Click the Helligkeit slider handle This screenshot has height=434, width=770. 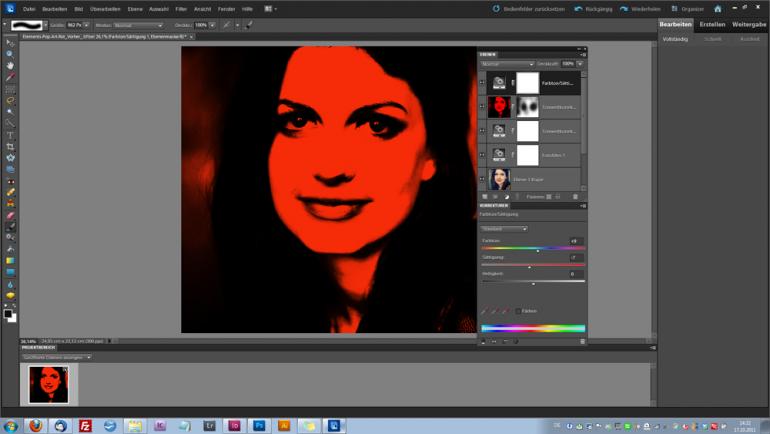point(533,283)
